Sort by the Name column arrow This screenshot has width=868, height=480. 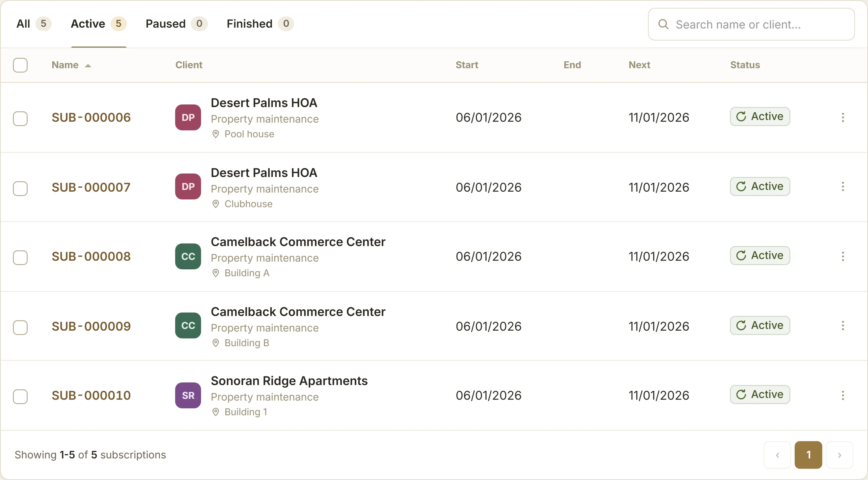coord(88,66)
